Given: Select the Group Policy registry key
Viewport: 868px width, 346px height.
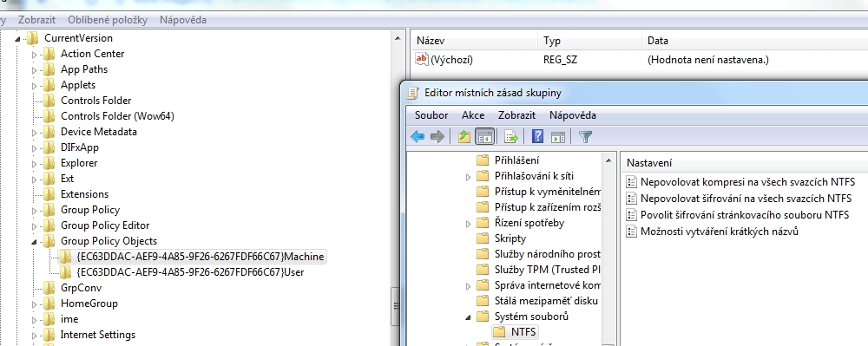Looking at the screenshot, I should pyautogui.click(x=90, y=210).
